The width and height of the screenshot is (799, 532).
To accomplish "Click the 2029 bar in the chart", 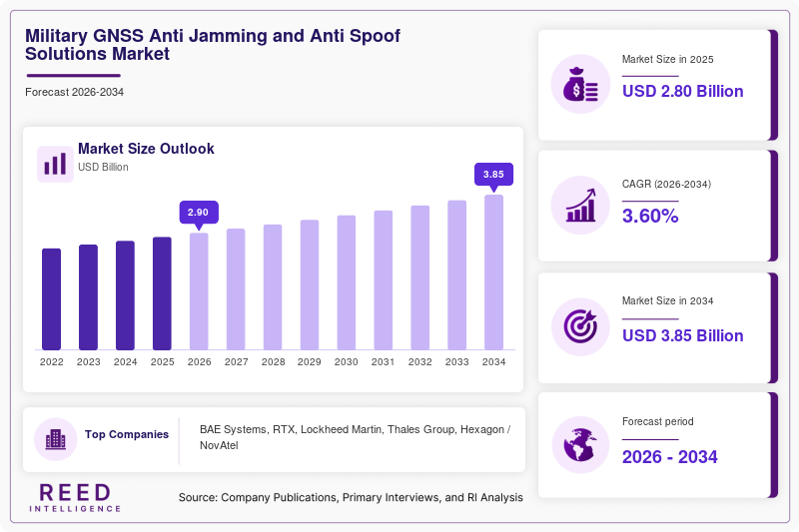I will (310, 285).
